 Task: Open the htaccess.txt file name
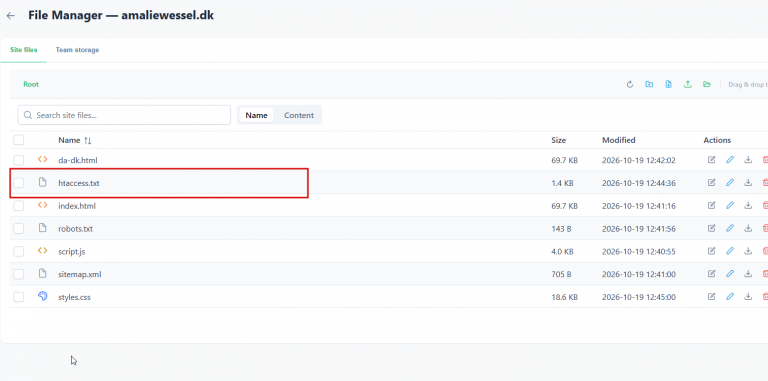[x=79, y=183]
